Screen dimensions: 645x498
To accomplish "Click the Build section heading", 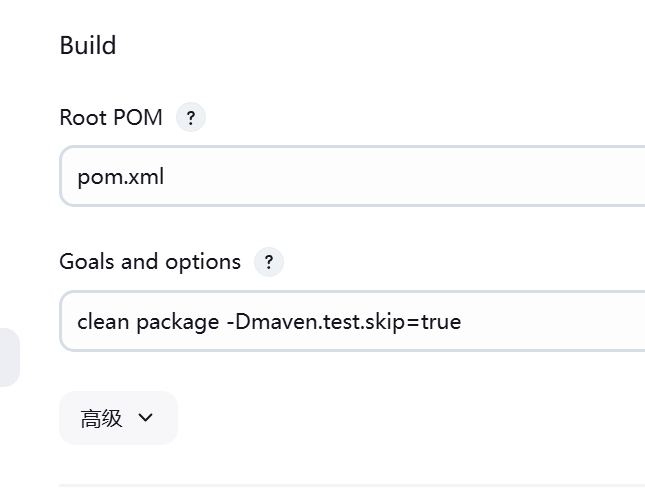I will click(88, 45).
